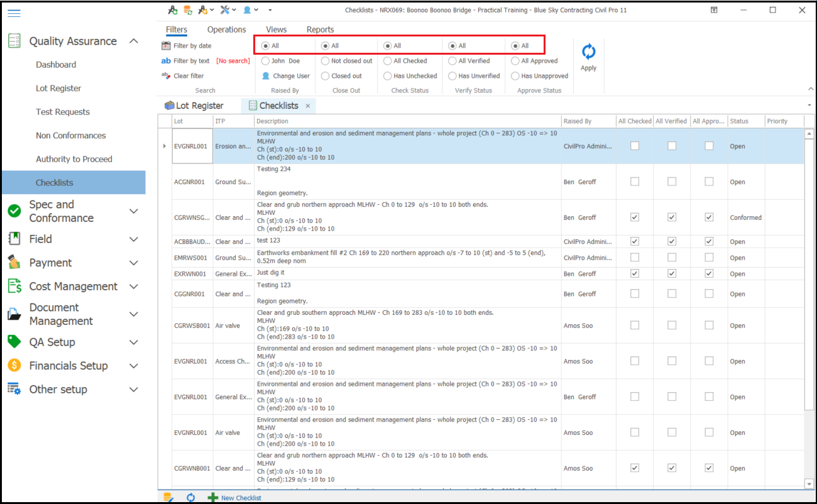The height and width of the screenshot is (504, 817).
Task: Click the red '[No search]' text
Action: point(233,61)
